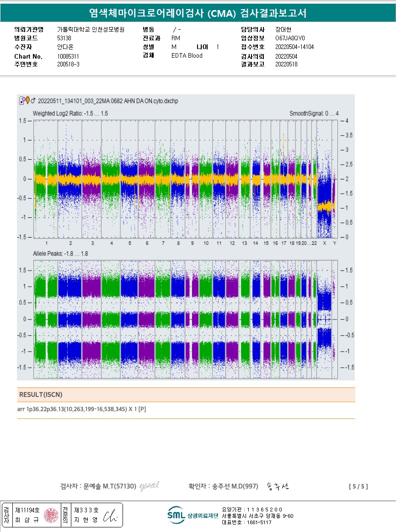Screen dimensions: 396x532
Task: Click the file document icon beside filename
Action: pos(21,100)
